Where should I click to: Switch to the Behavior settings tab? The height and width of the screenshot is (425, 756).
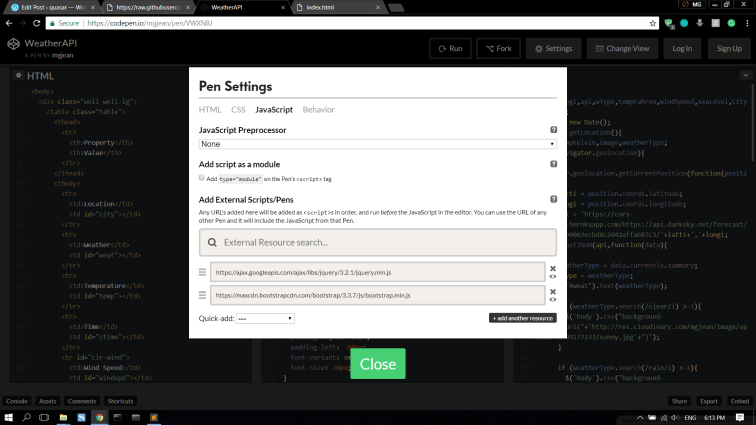[x=318, y=109]
